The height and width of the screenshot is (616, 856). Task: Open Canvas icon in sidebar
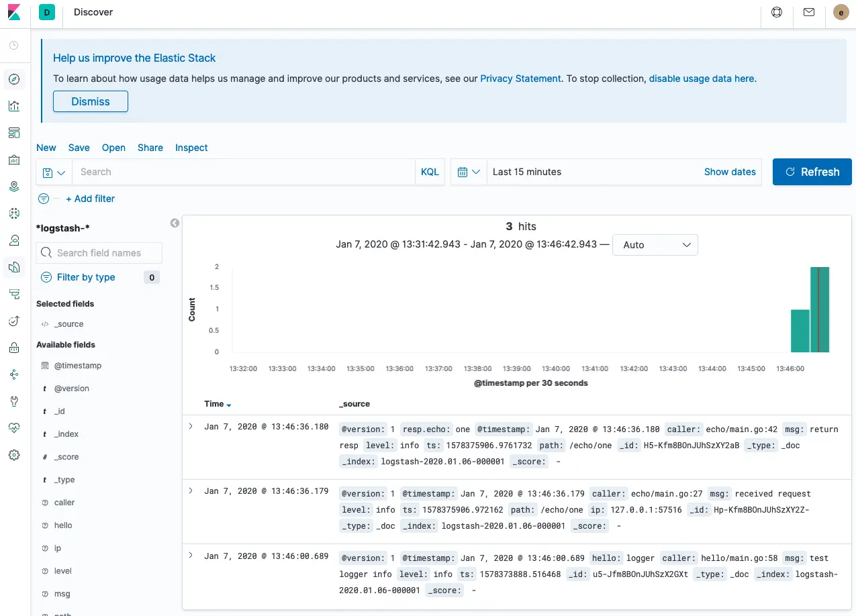[14, 160]
